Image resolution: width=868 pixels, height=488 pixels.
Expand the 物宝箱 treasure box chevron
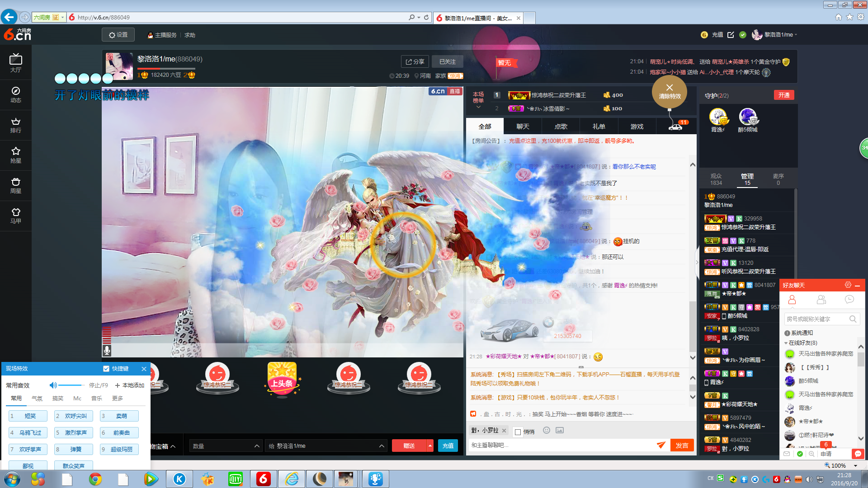pyautogui.click(x=173, y=446)
